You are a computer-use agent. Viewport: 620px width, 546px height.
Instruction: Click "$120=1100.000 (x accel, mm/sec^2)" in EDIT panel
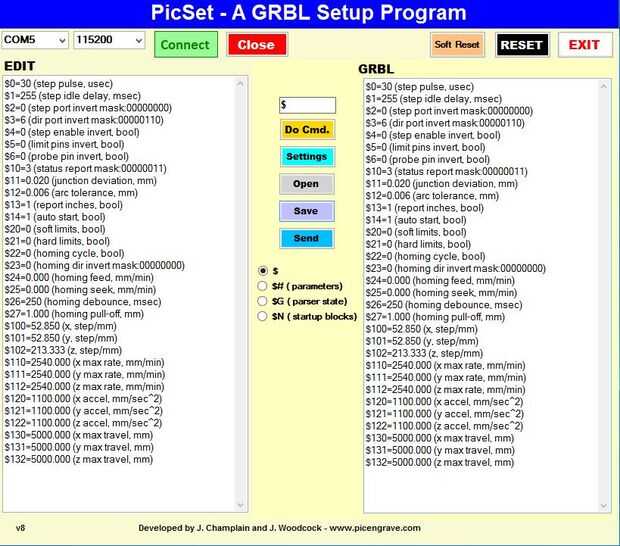point(83,399)
